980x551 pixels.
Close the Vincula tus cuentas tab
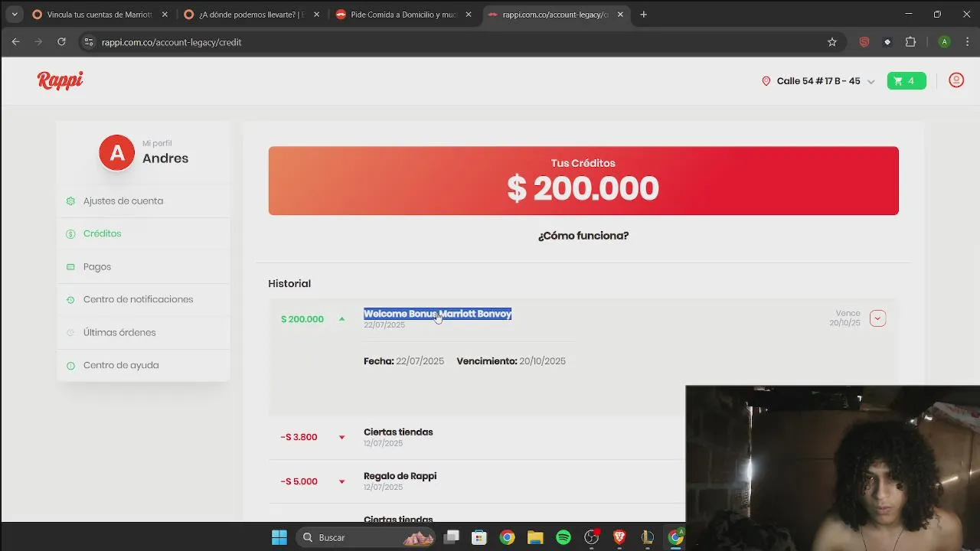pos(164,15)
